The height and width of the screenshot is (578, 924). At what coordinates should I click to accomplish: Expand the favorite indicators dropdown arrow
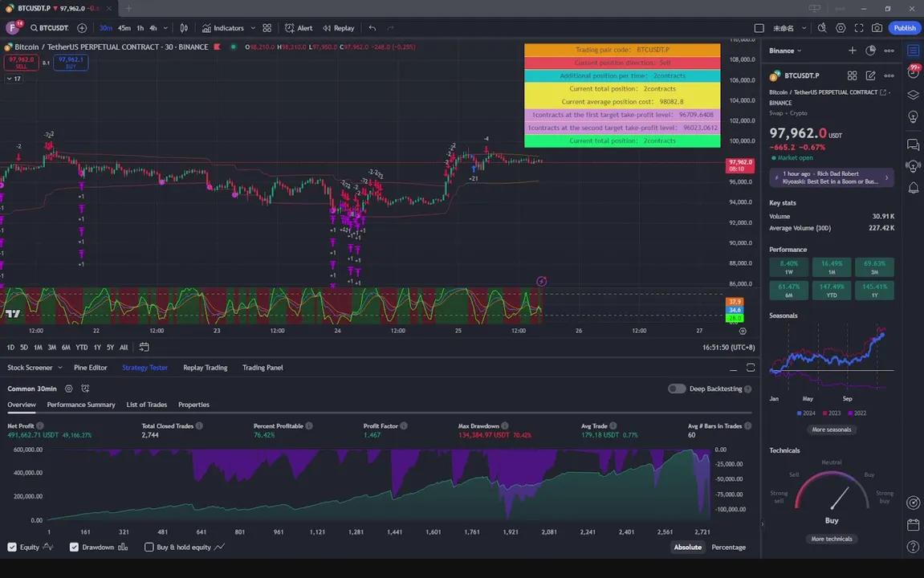coord(253,27)
